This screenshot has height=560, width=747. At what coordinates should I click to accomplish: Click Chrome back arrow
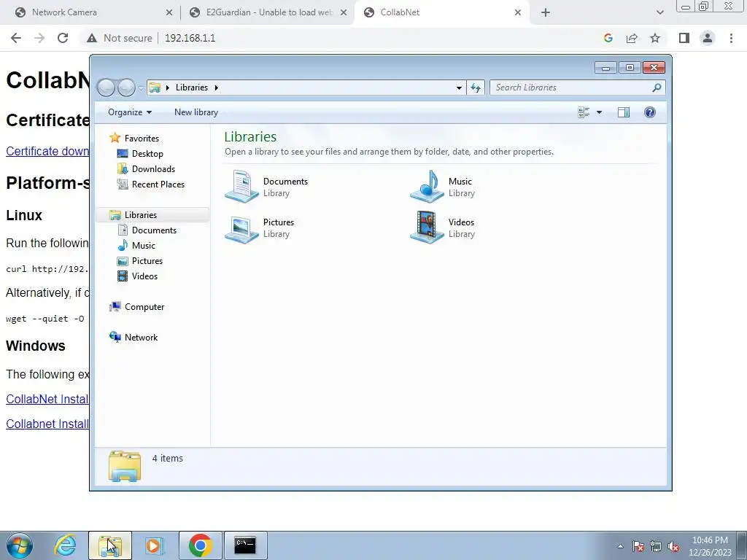click(16, 38)
